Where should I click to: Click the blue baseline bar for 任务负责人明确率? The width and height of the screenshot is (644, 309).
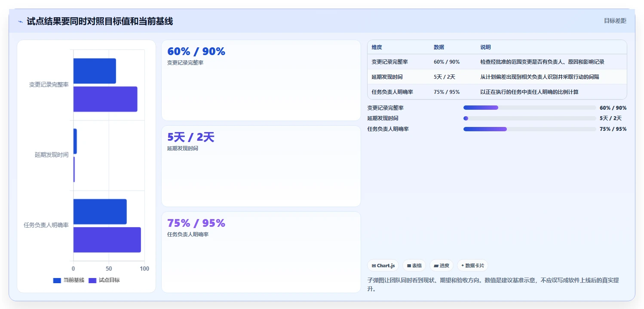click(100, 211)
